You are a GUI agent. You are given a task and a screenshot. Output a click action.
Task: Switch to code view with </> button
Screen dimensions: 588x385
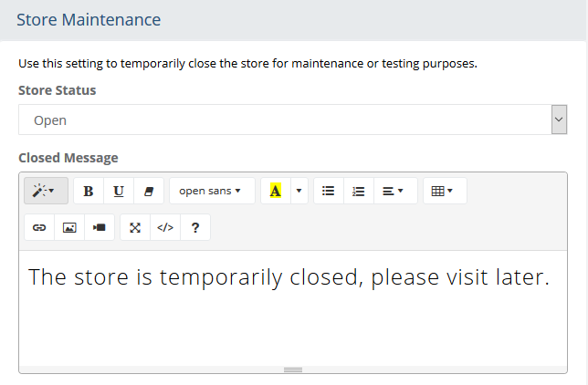pos(165,227)
